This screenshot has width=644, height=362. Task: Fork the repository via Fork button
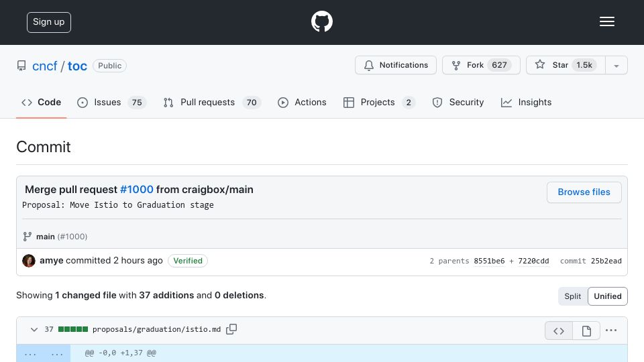(481, 65)
